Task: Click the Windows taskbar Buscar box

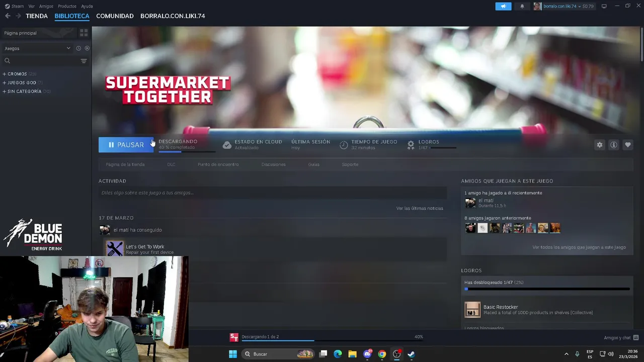Action: (x=278, y=354)
